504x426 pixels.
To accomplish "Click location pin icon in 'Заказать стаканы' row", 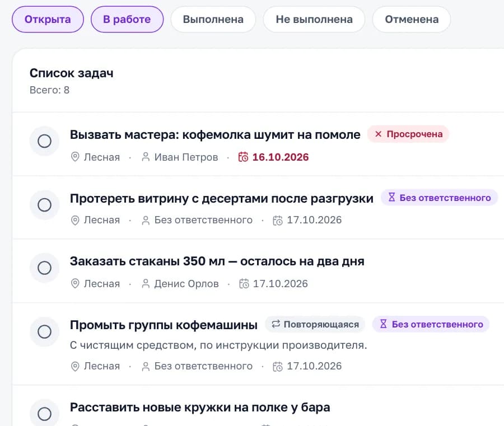I will [x=75, y=284].
